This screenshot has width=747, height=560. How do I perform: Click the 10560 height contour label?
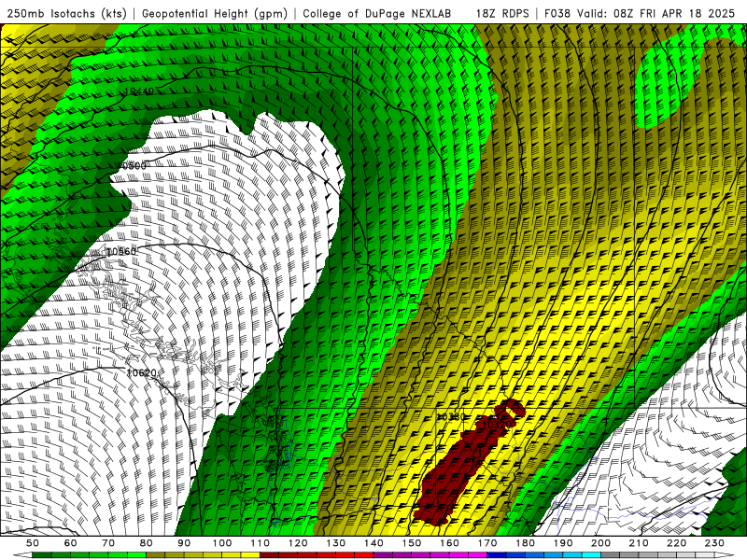[x=121, y=251]
